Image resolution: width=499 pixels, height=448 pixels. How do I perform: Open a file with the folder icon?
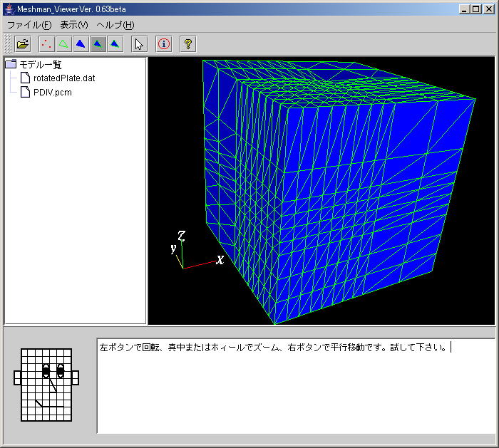tap(22, 44)
